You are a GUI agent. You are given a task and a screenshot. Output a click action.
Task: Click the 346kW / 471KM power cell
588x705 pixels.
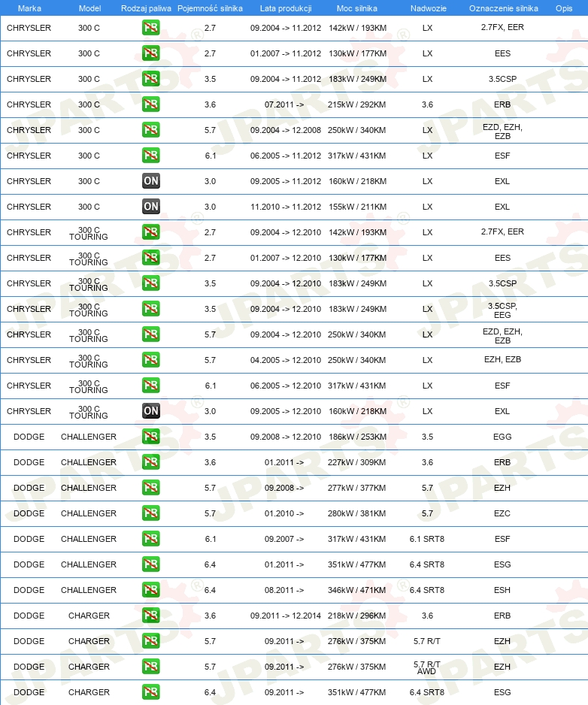356,590
